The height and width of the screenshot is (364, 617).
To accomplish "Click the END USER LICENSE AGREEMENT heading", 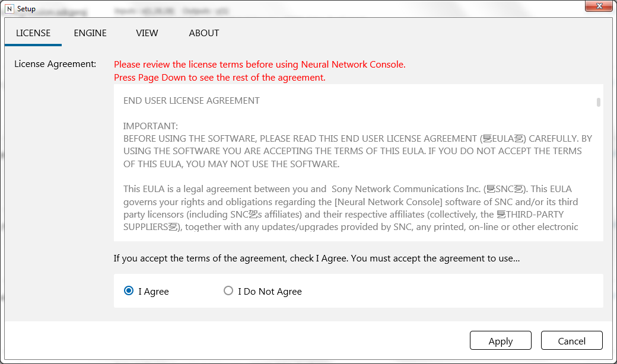I will [191, 101].
